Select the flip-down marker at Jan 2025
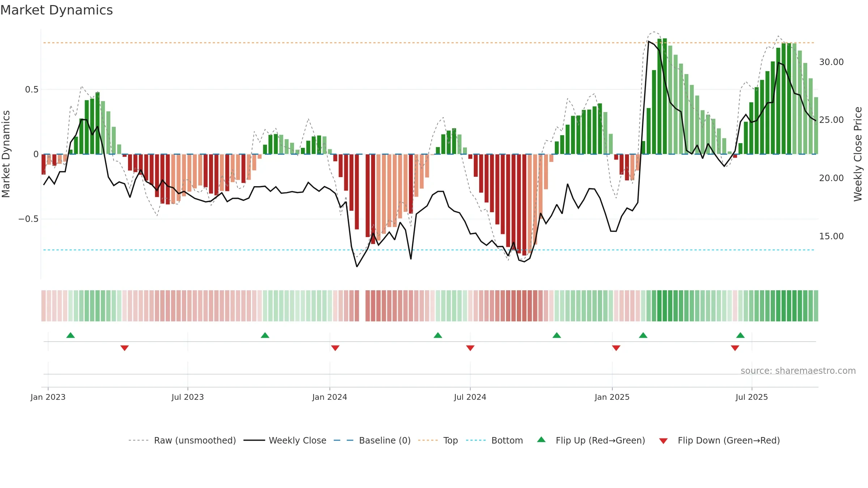This screenshot has height=488, width=868. 616,348
